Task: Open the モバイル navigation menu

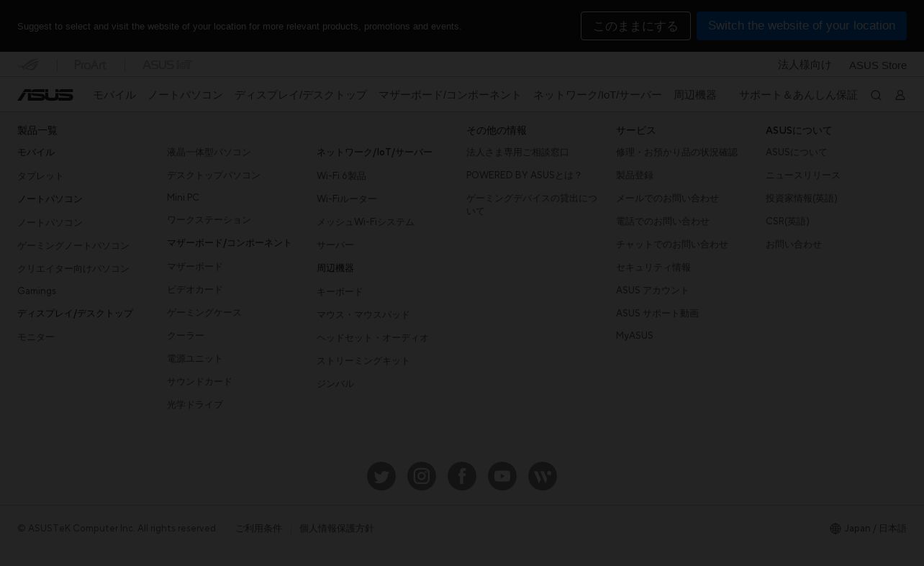Action: coord(114,95)
